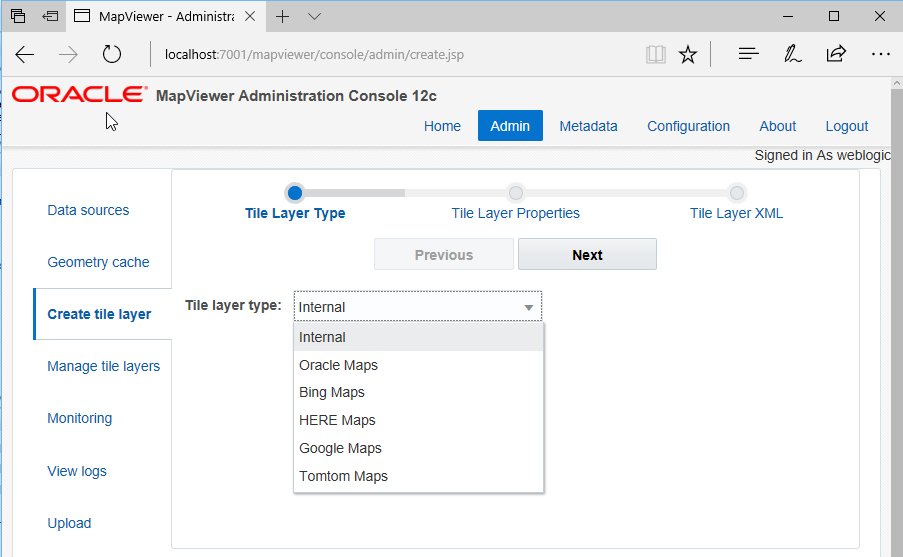Open Manage tile layers
Image resolution: width=903 pixels, height=557 pixels.
[104, 366]
